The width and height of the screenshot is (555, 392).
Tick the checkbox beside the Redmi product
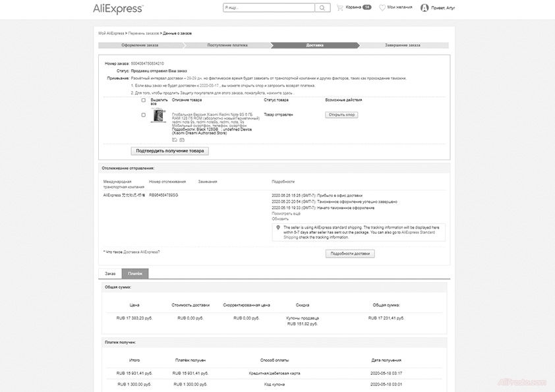pos(144,115)
